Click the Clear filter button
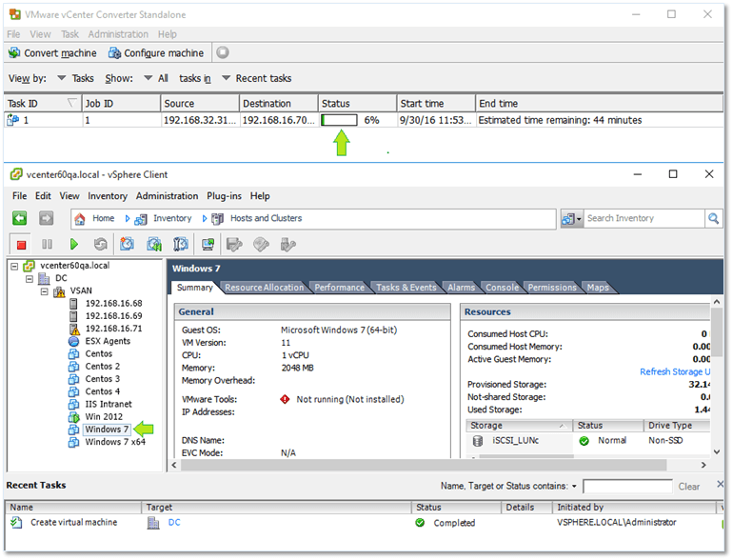Viewport: 733px width, 560px height. (689, 487)
